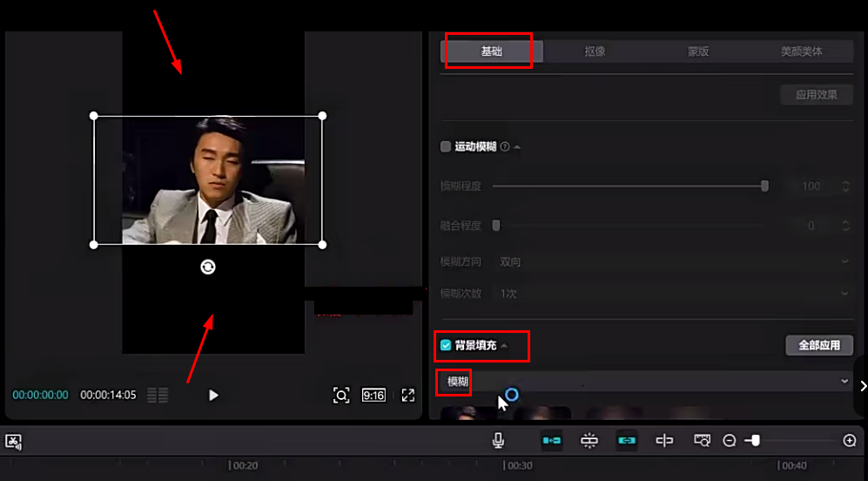The width and height of the screenshot is (868, 481).
Task: Switch to the 基础 tab
Action: (x=491, y=51)
